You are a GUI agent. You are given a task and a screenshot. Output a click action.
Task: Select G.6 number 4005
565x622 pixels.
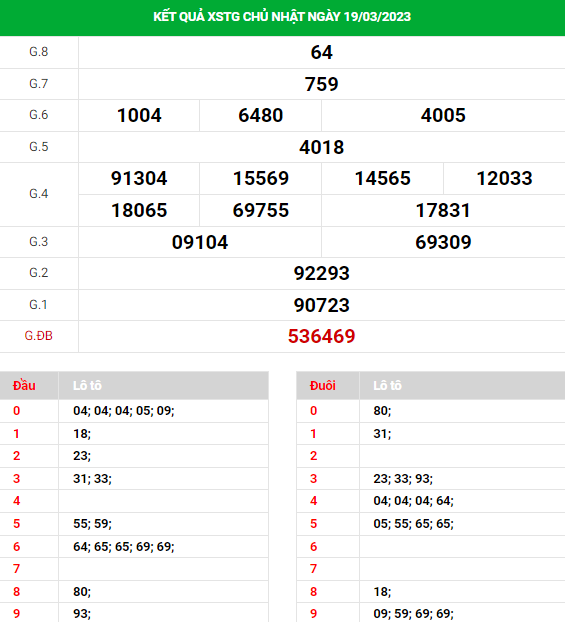click(x=443, y=115)
